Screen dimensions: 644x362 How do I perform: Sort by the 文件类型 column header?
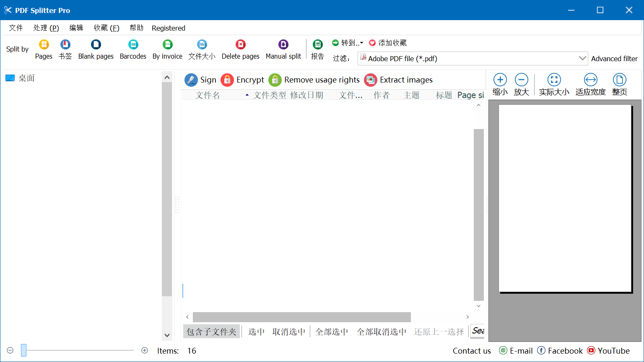tap(270, 95)
